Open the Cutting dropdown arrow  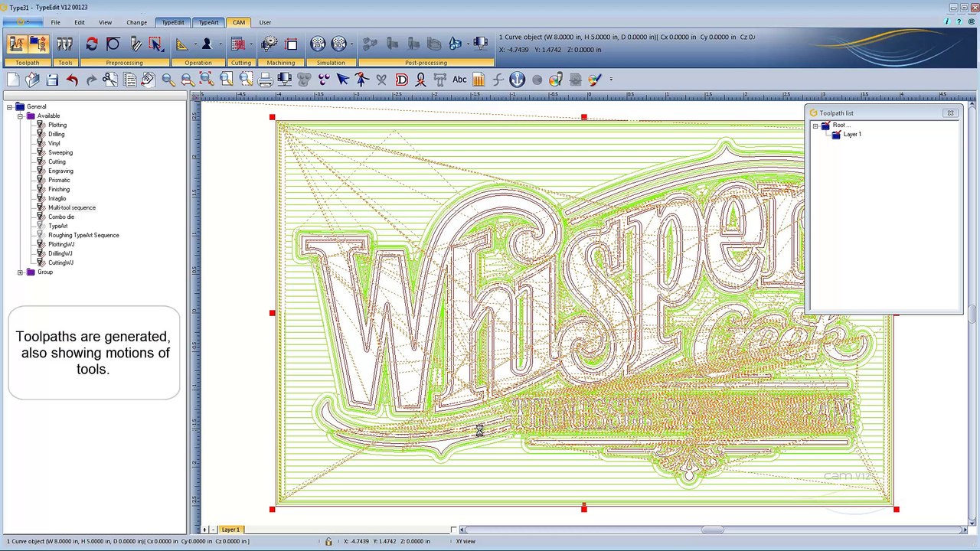point(251,44)
